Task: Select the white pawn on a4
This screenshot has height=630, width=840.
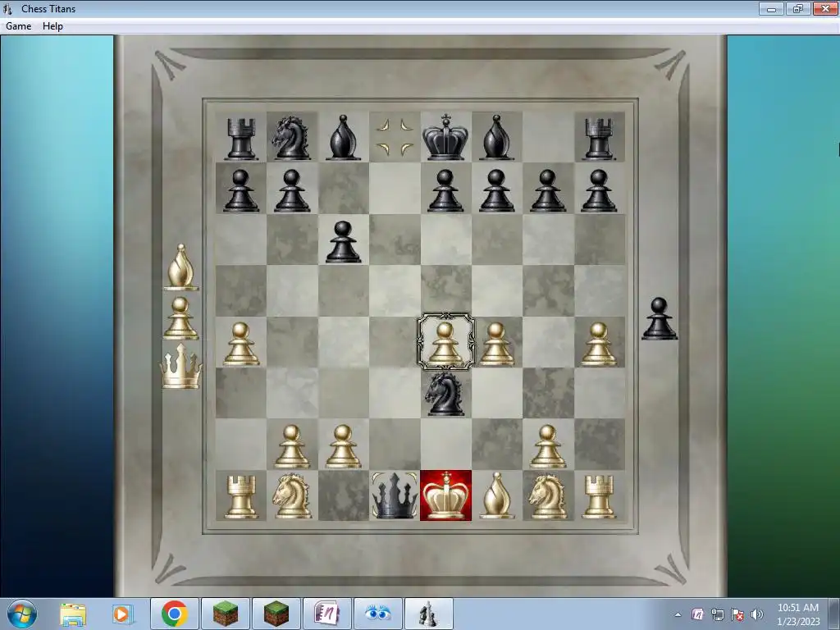Action: pyautogui.click(x=240, y=344)
